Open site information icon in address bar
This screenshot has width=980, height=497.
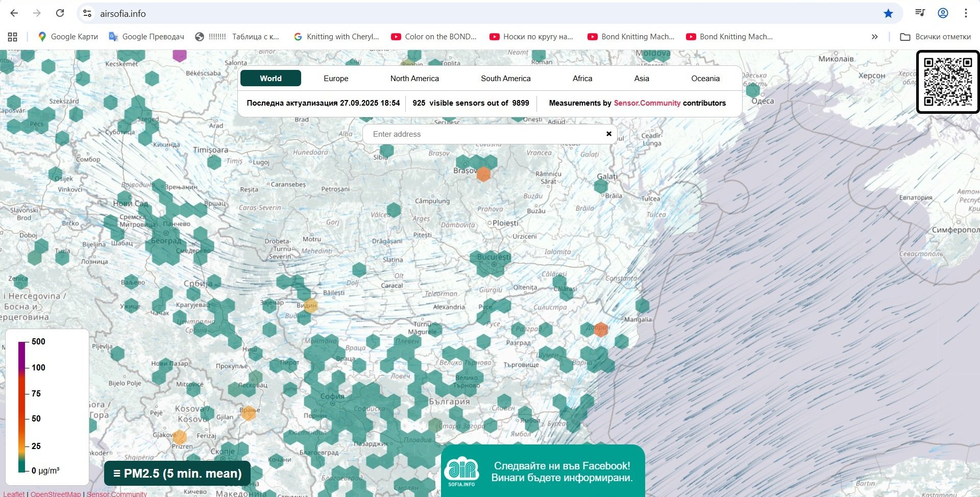pyautogui.click(x=87, y=13)
